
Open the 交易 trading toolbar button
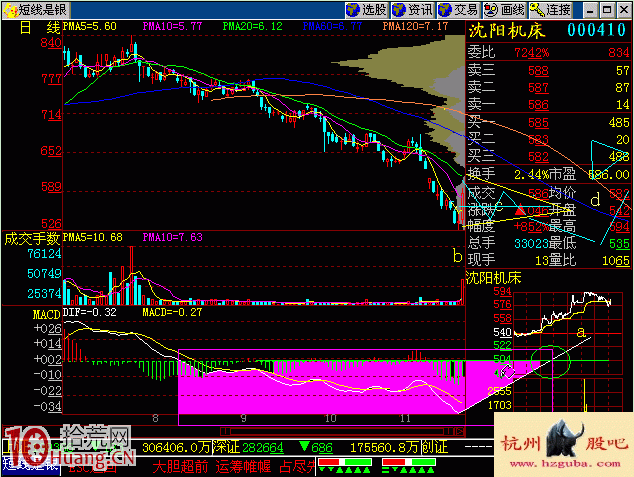[x=459, y=10]
